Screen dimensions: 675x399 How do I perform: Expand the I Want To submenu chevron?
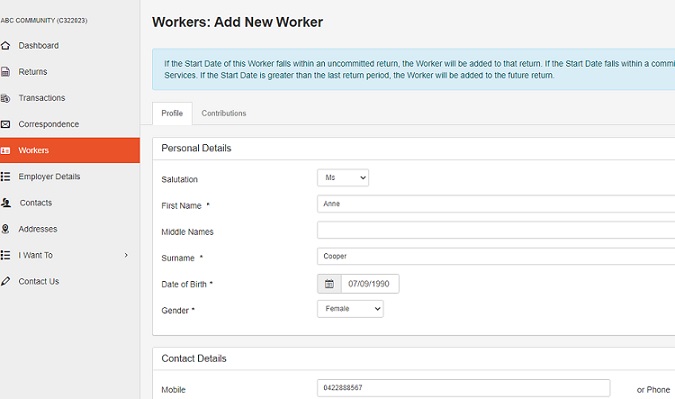click(126, 255)
